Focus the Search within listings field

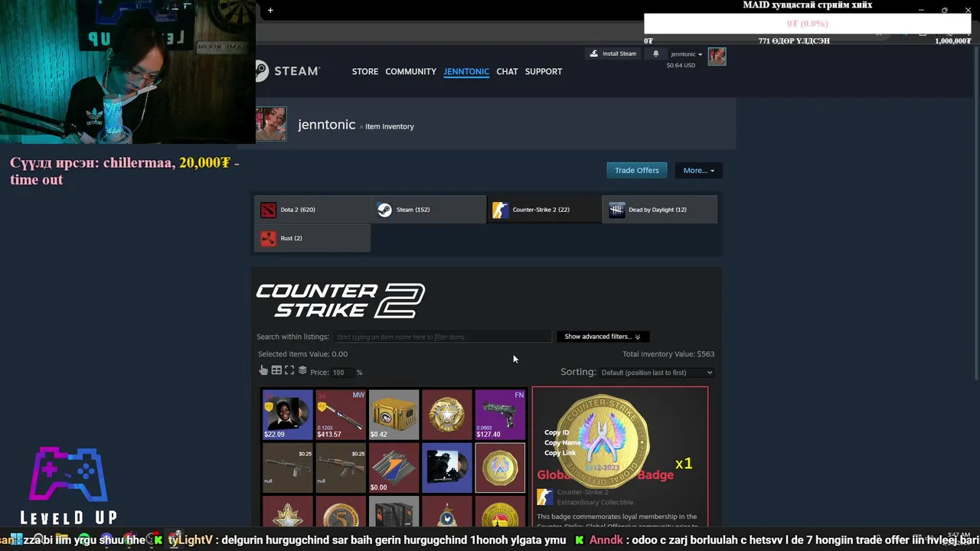(x=442, y=337)
